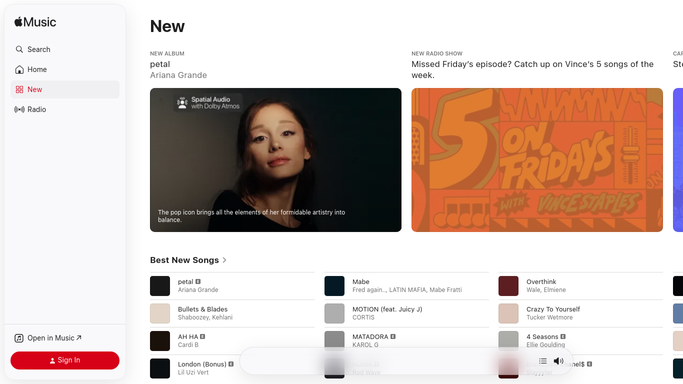Mute using the volume speaker icon

point(558,361)
